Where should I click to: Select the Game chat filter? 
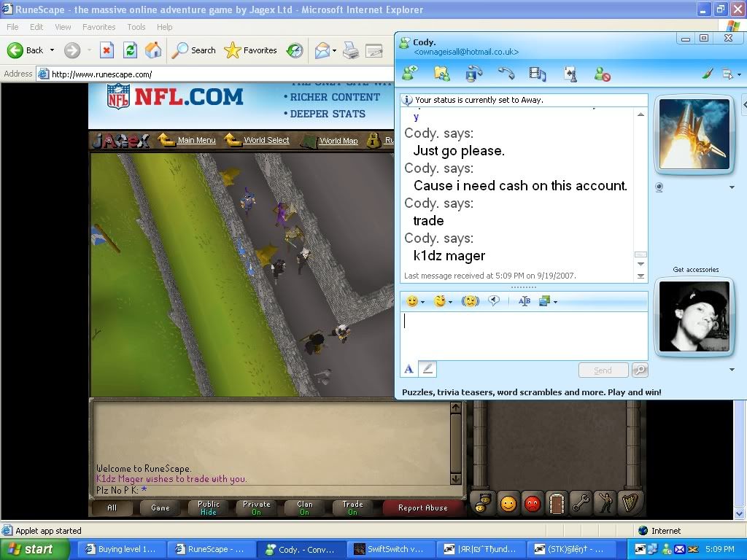pos(160,507)
